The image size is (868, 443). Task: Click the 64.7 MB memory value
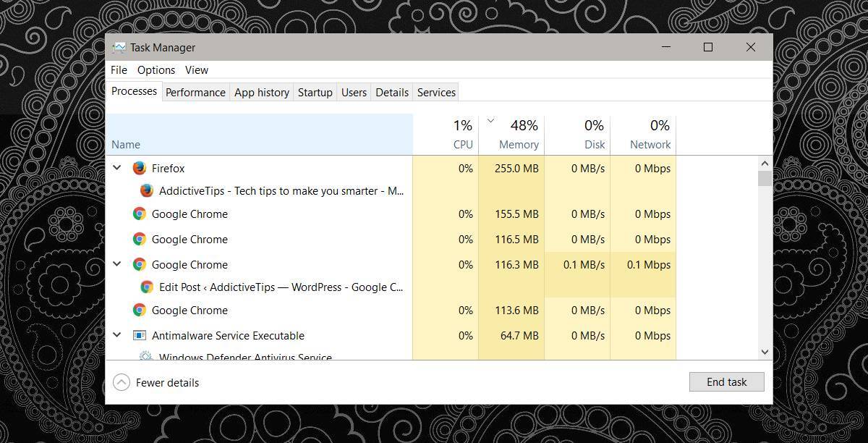(519, 335)
